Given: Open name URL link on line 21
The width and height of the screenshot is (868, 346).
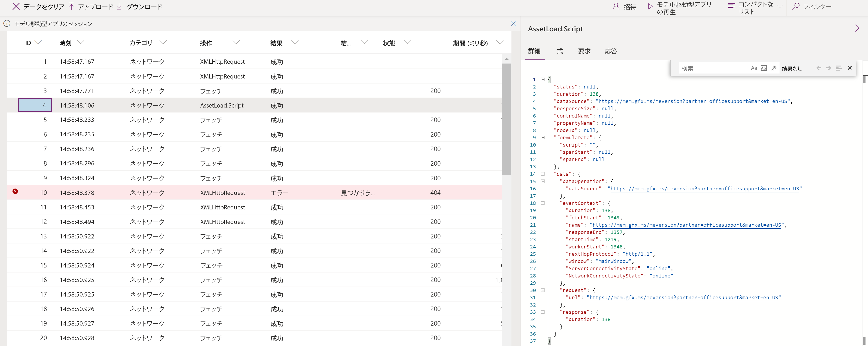Looking at the screenshot, I should click(x=687, y=225).
